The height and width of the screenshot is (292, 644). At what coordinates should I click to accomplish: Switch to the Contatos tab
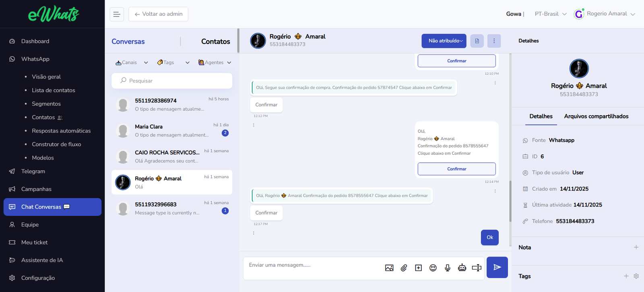(x=215, y=41)
